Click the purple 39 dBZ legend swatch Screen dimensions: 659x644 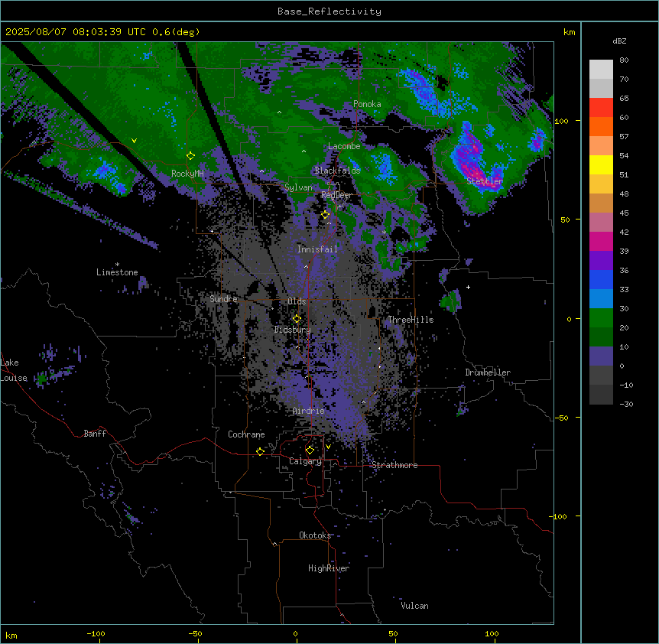(x=601, y=261)
